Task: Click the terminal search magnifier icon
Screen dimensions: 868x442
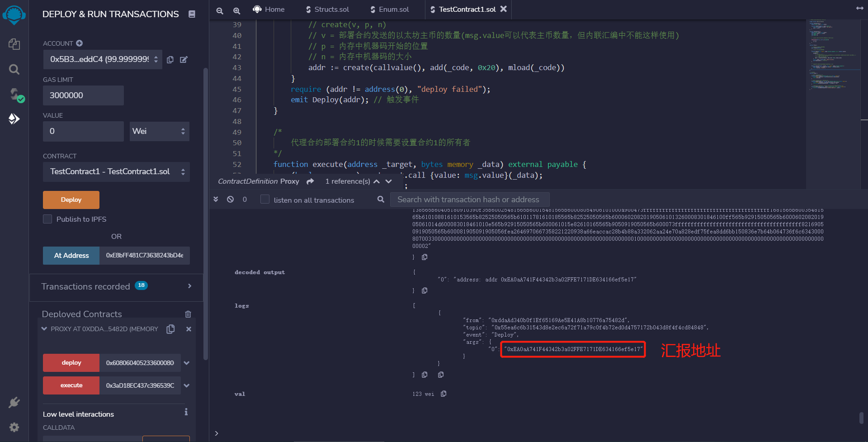Action: tap(381, 200)
